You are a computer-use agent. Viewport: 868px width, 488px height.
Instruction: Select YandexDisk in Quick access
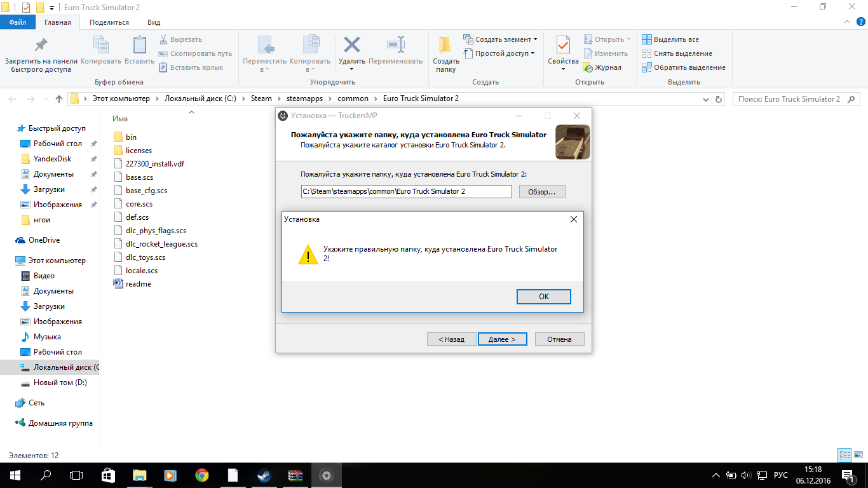coord(46,159)
